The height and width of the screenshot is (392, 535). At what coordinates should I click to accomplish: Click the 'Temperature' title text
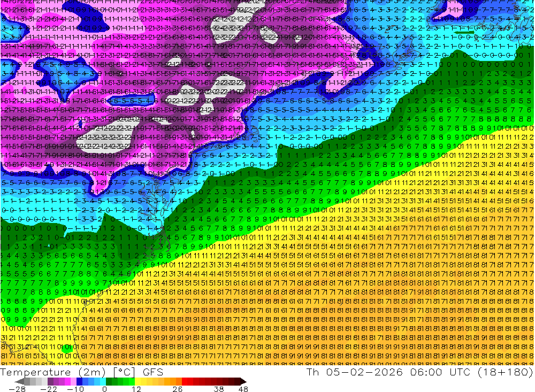[35, 372]
